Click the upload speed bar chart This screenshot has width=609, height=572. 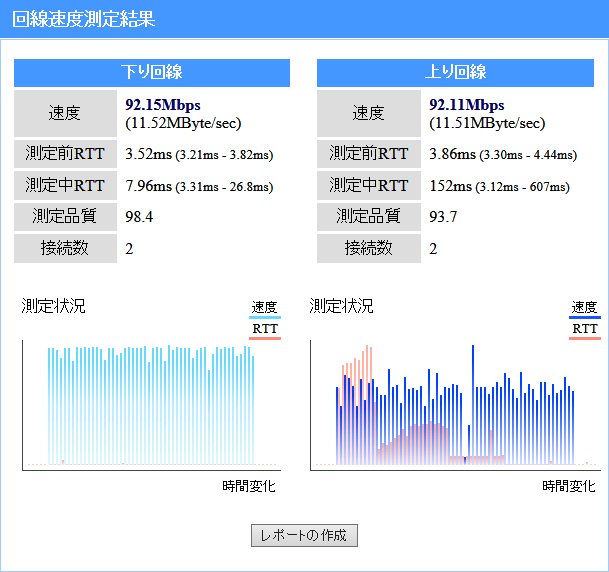click(x=455, y=405)
